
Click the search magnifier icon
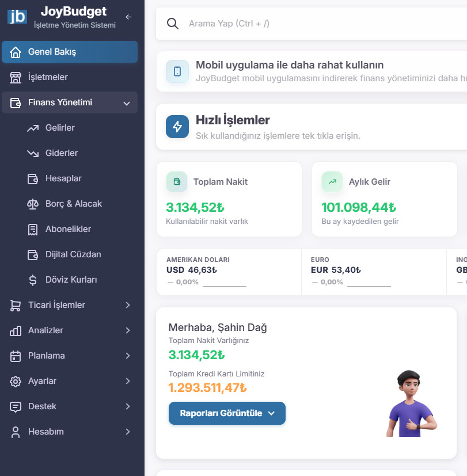click(x=173, y=24)
